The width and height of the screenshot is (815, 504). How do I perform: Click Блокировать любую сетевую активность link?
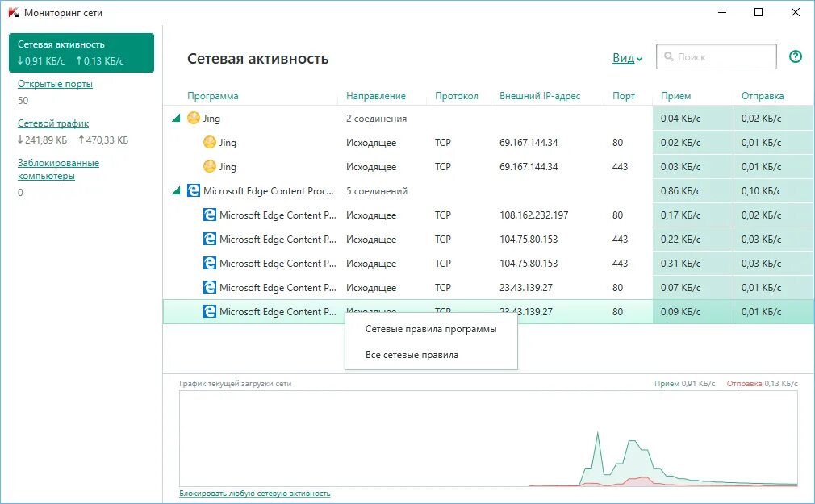click(255, 493)
